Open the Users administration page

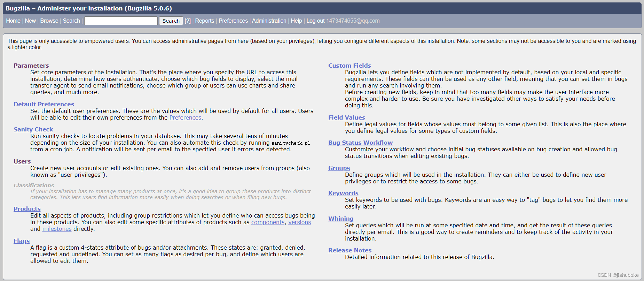22,161
